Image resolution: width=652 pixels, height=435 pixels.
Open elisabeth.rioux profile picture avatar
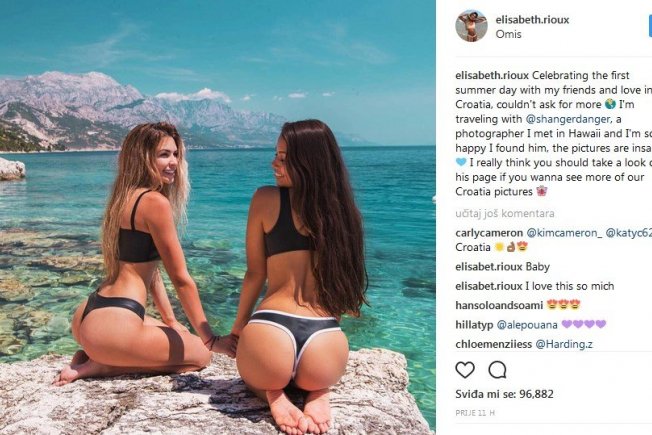pos(471,26)
